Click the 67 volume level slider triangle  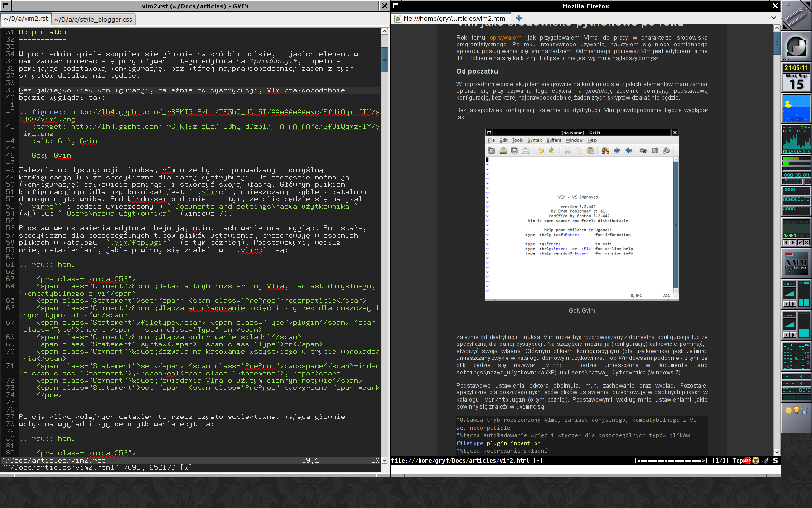(789, 293)
